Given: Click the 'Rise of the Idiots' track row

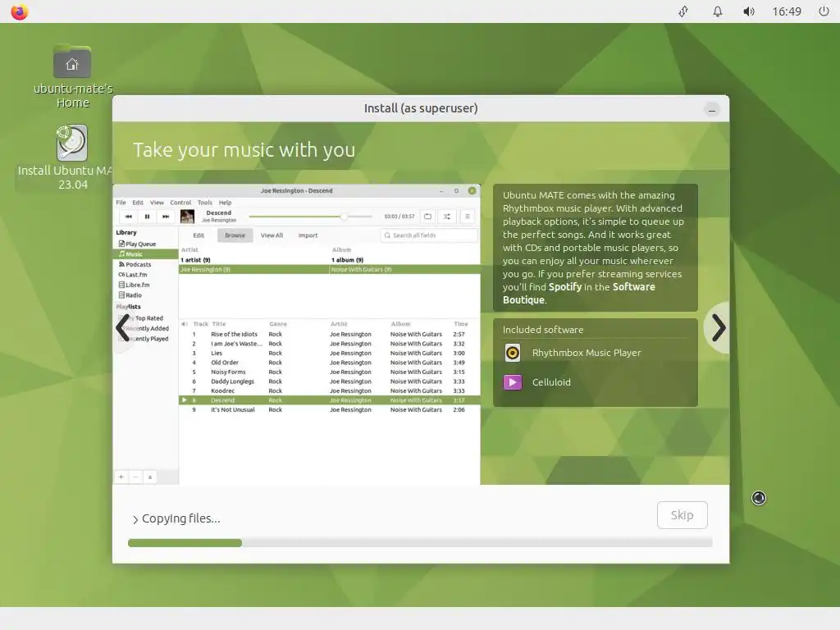Looking at the screenshot, I should [x=329, y=334].
